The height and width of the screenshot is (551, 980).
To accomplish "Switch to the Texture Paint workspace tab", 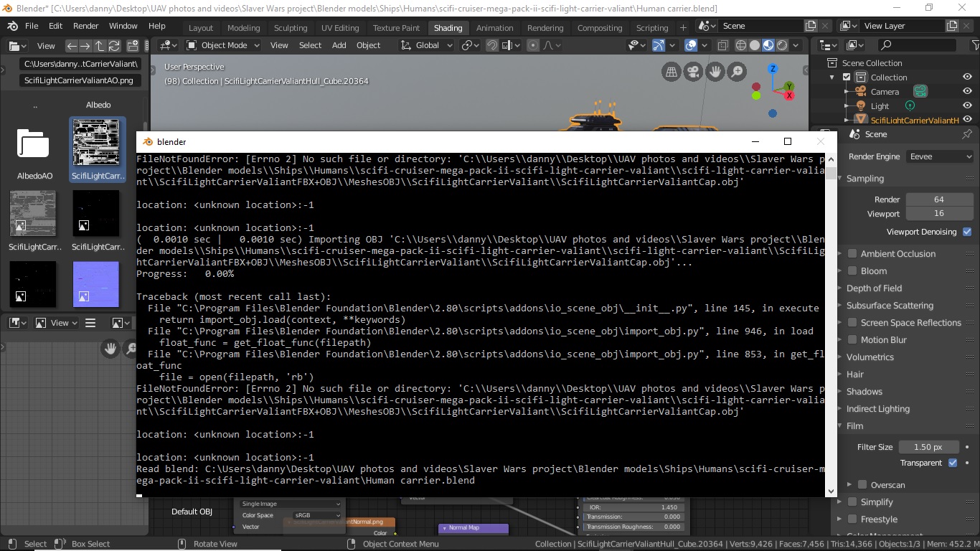I will (x=396, y=28).
